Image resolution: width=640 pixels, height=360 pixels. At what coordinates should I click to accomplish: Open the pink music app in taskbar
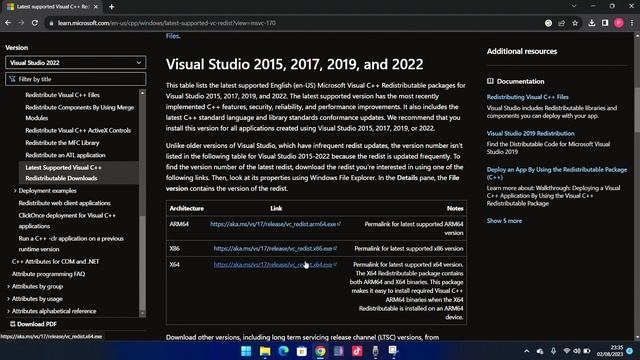tap(357, 351)
